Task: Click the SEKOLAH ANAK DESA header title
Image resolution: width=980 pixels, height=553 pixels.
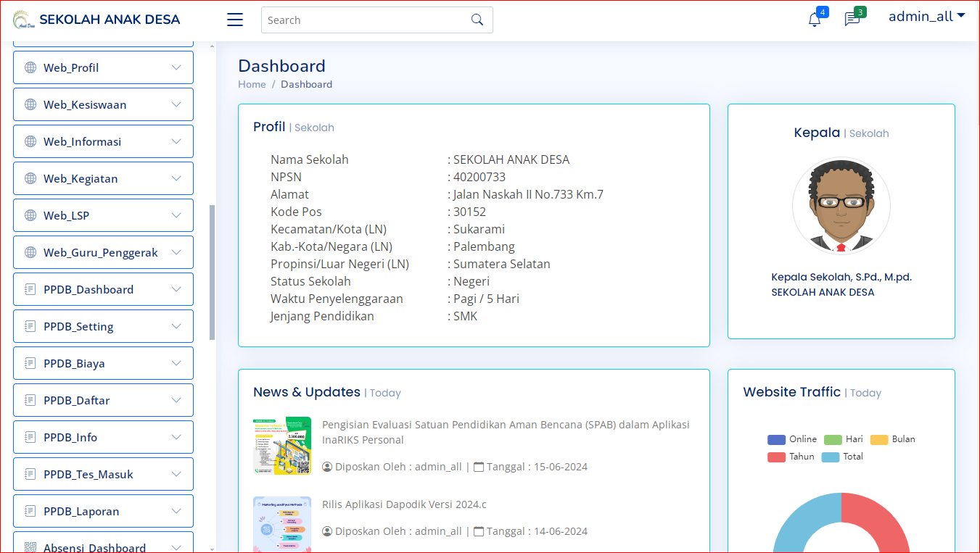Action: [110, 20]
